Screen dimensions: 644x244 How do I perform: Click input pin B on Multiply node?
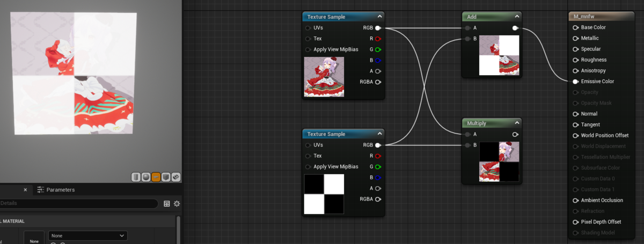point(468,145)
